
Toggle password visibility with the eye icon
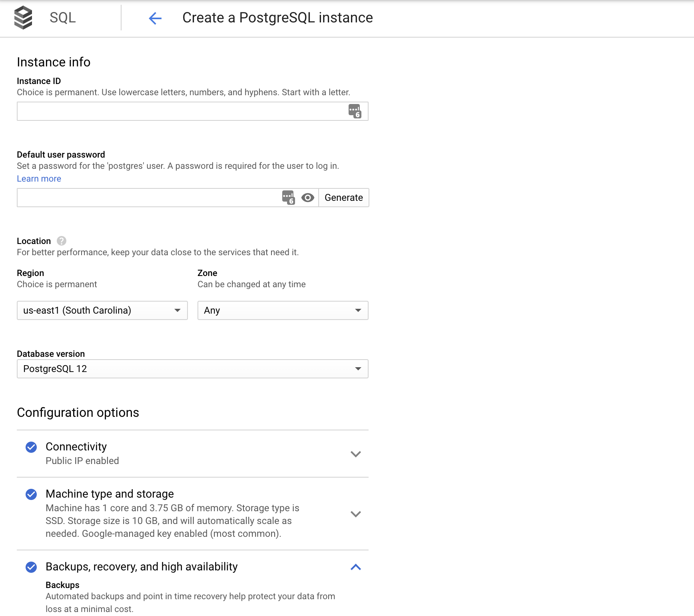pyautogui.click(x=307, y=198)
